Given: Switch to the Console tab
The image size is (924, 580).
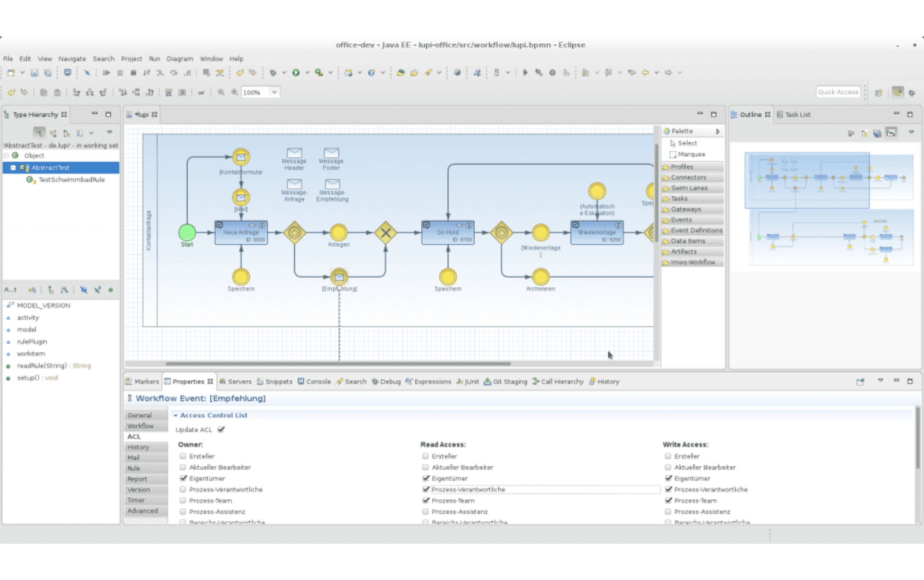Looking at the screenshot, I should pyautogui.click(x=314, y=382).
